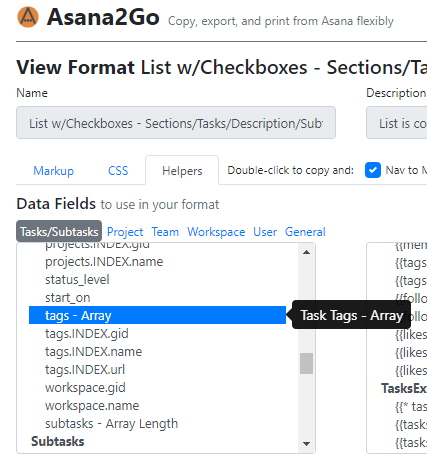Click the TasksEx heading in right list

point(404,388)
